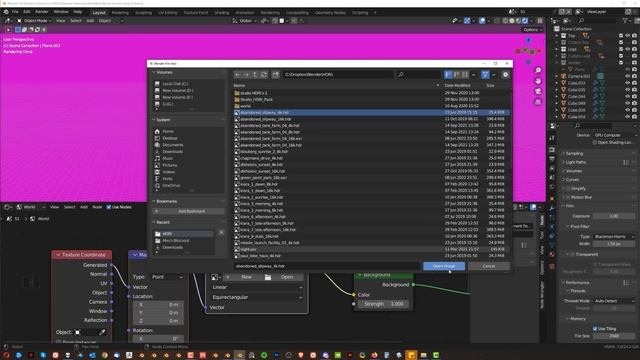This screenshot has width=640, height=360.
Task: Hide the Top collection with eye icon
Action: click(x=628, y=36)
